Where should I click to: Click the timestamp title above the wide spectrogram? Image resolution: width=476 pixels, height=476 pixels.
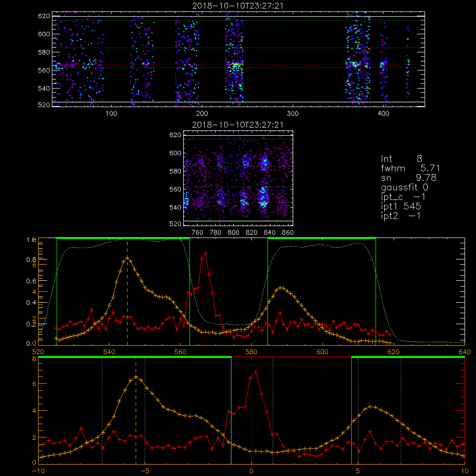coord(238,6)
